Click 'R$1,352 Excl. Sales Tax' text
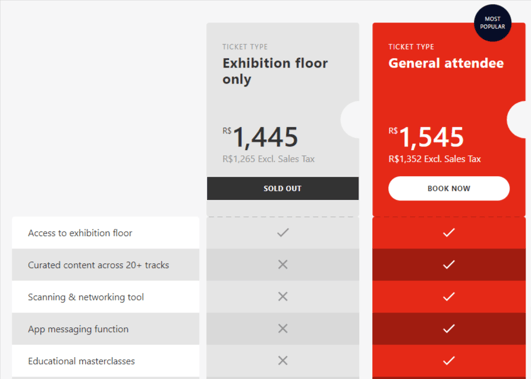531x379 pixels. (434, 159)
